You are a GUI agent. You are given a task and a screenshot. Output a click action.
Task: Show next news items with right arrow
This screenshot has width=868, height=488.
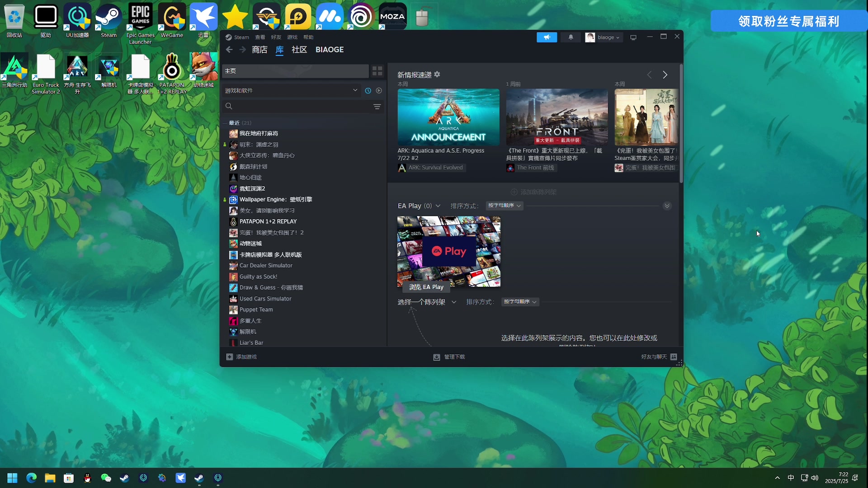click(x=665, y=75)
